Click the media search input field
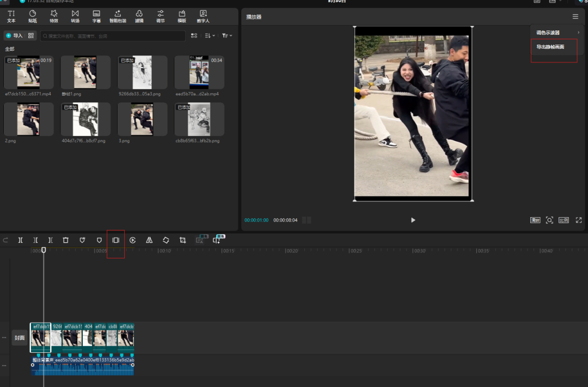This screenshot has height=387, width=588. pos(113,36)
